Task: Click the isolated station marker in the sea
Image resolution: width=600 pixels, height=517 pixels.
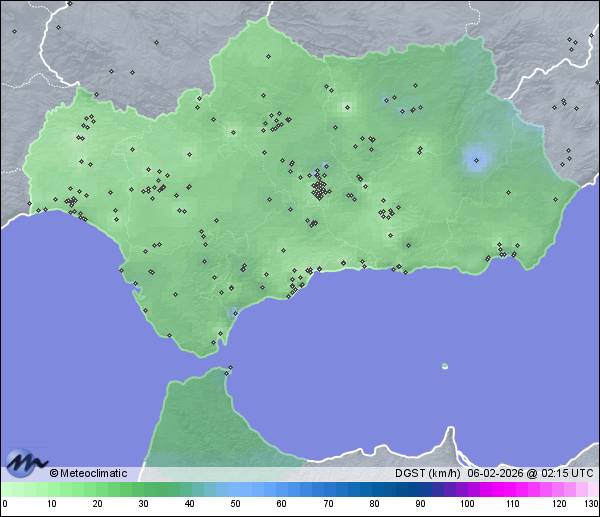Action: [444, 366]
